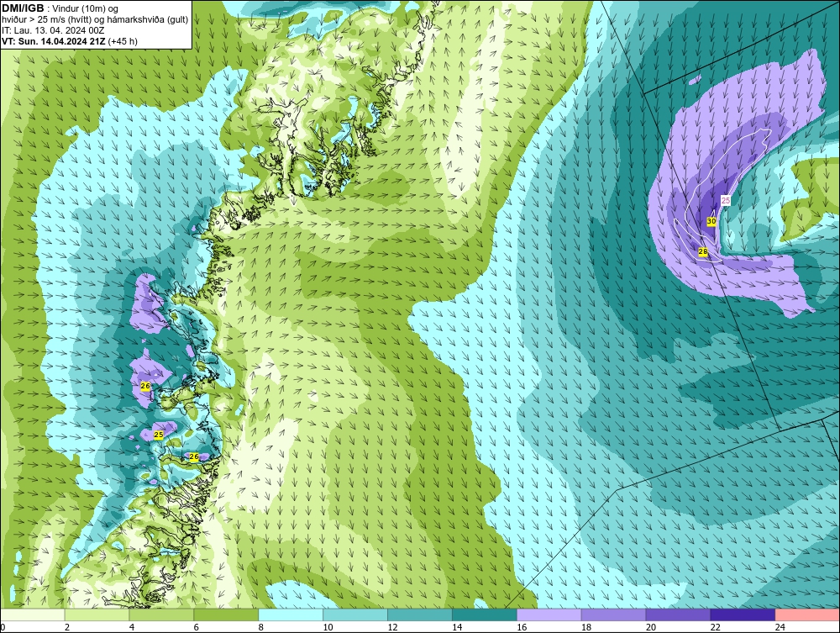Pick the 12–14 m/s teal legend swatch
The width and height of the screenshot is (840, 633).
[419, 615]
